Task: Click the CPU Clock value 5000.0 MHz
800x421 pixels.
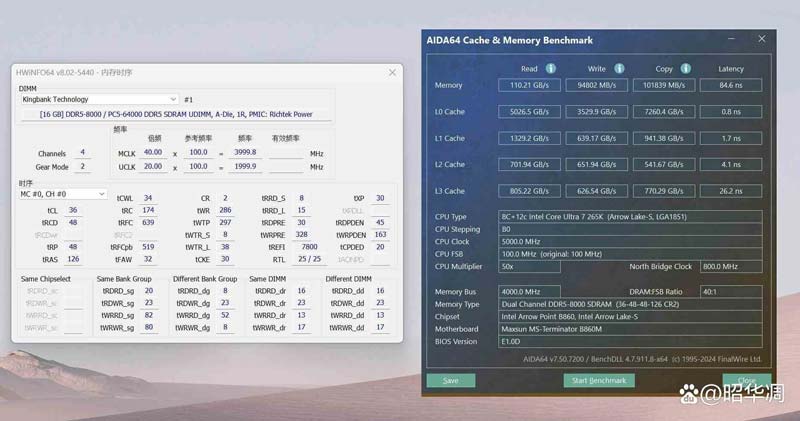Action: [x=630, y=241]
